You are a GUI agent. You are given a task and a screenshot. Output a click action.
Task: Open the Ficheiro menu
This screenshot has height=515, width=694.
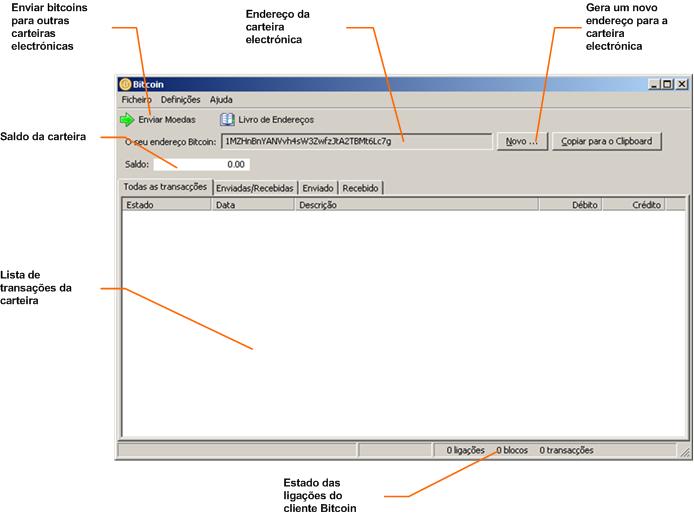pos(136,100)
